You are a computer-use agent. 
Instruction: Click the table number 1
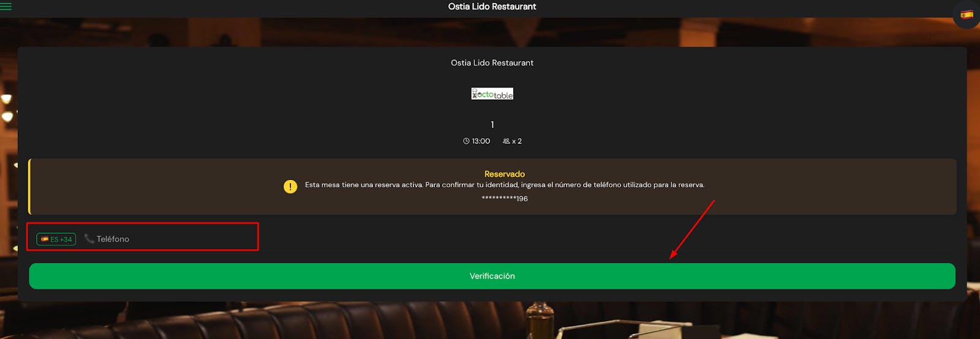[492, 125]
